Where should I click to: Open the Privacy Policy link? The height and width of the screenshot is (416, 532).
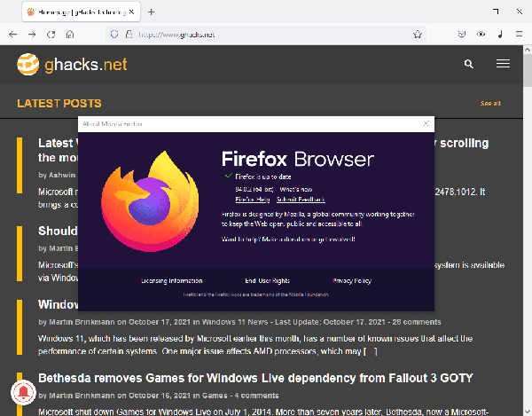(352, 281)
